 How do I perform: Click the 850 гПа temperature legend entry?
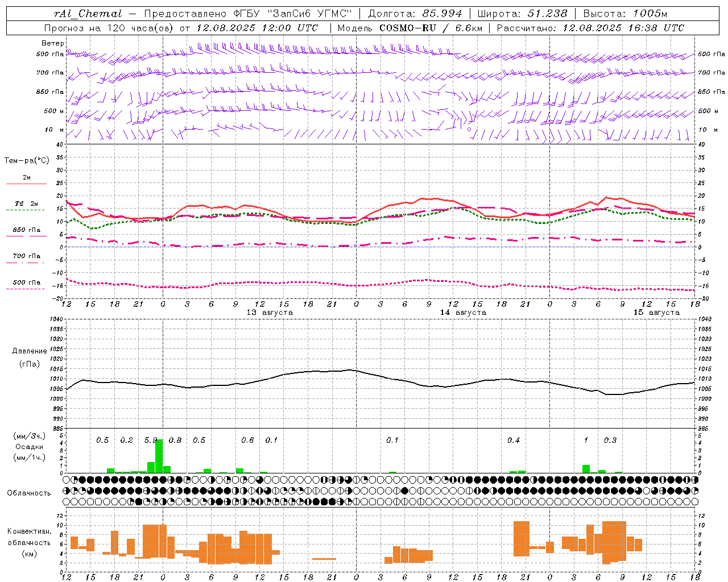coord(26,230)
